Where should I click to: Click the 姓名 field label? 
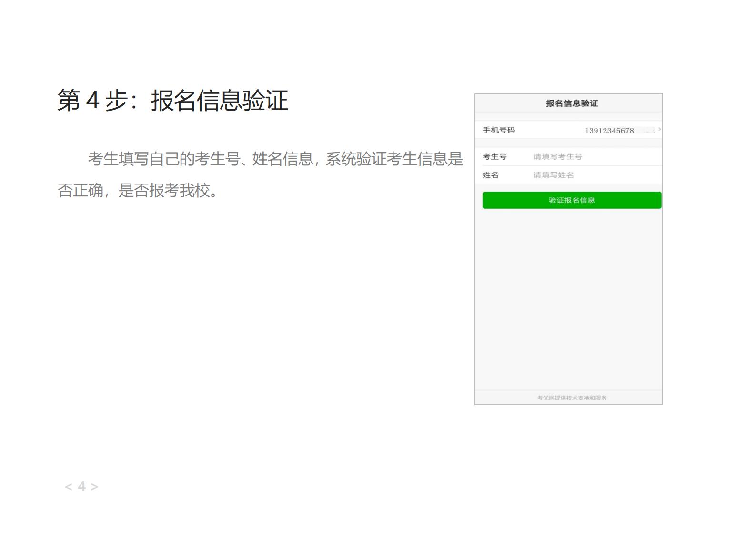pyautogui.click(x=490, y=175)
